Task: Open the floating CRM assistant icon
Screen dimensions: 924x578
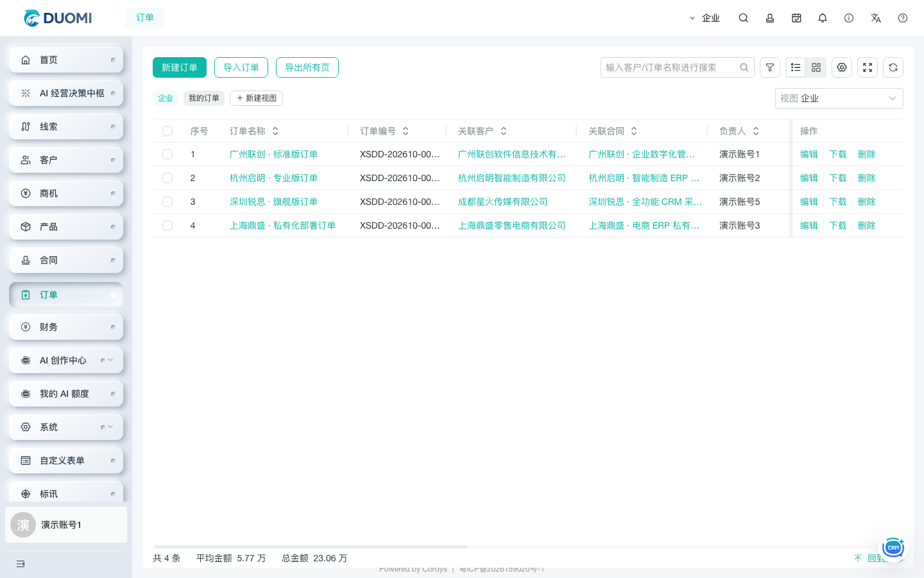Action: 893,547
